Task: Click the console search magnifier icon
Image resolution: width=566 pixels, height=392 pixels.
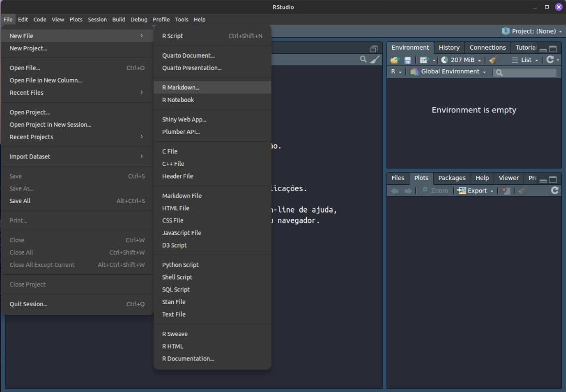Action: click(363, 60)
